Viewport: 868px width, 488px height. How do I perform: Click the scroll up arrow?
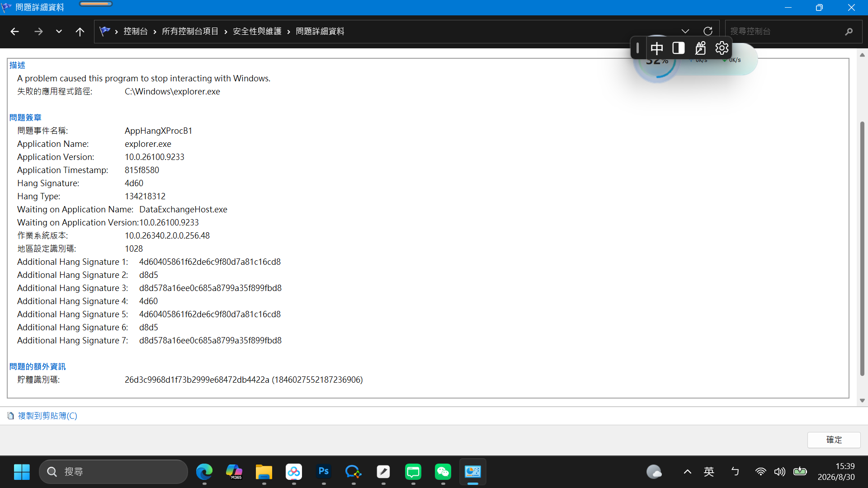click(862, 55)
